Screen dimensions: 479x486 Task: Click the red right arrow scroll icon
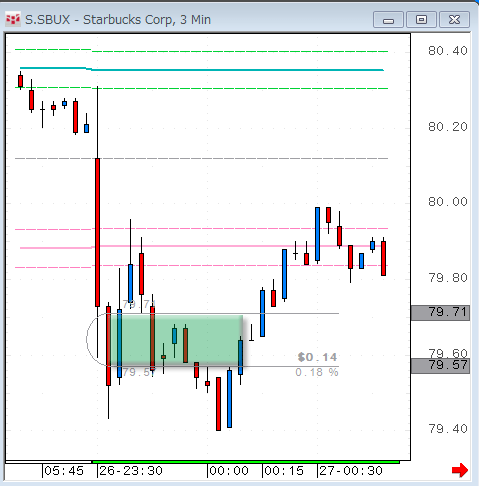[460, 470]
